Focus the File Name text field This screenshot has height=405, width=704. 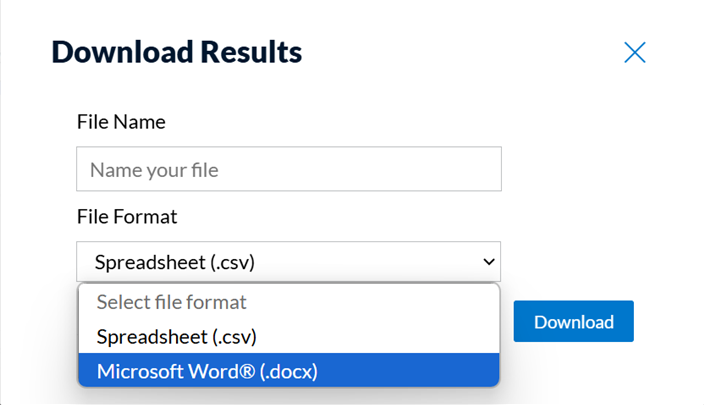tap(288, 170)
